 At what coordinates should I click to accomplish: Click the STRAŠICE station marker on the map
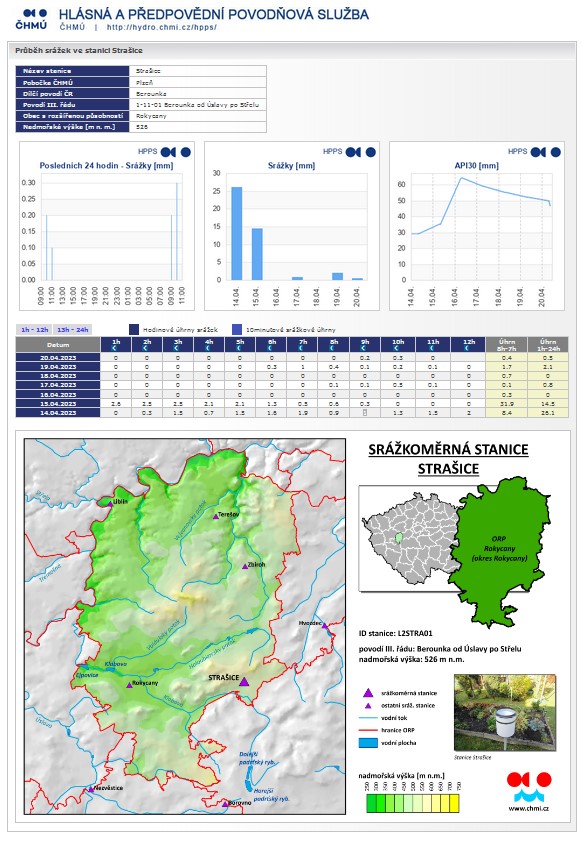click(x=244, y=682)
